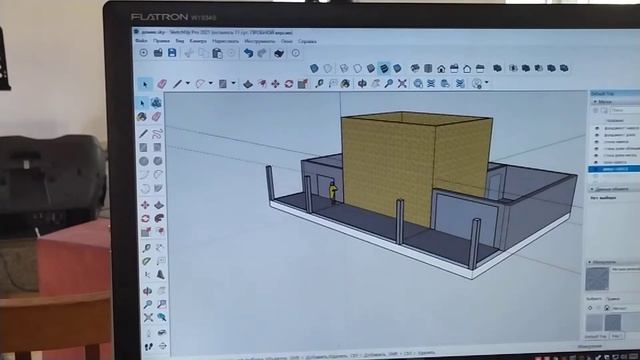Select Walk footprints tool
Viewport: 640px width, 360px height.
(x=149, y=347)
